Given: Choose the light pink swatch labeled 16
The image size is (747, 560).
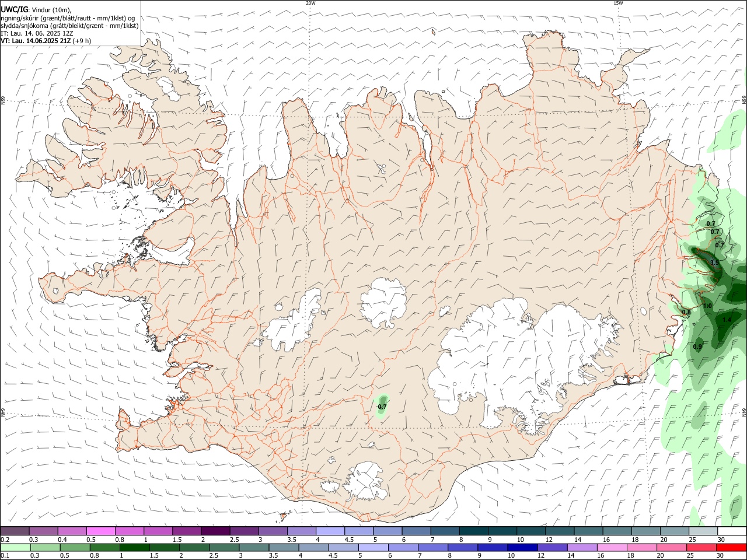Looking at the screenshot, I should pyautogui.click(x=612, y=548).
